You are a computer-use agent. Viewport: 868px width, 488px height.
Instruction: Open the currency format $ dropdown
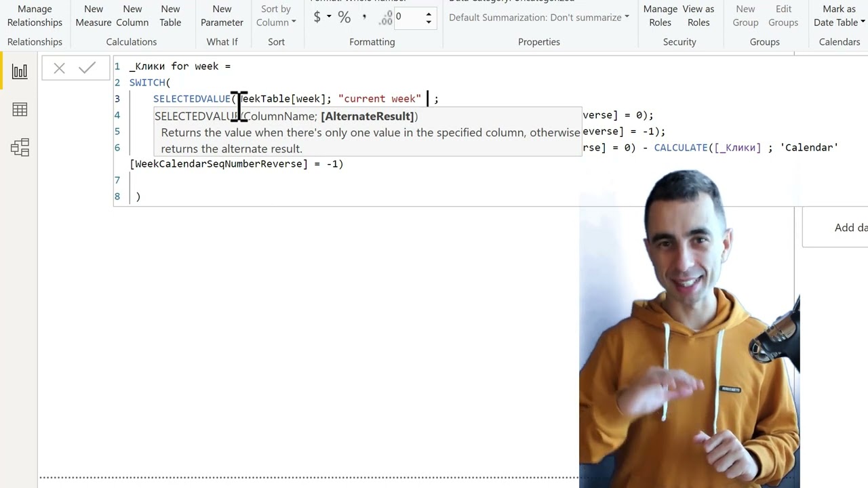321,17
